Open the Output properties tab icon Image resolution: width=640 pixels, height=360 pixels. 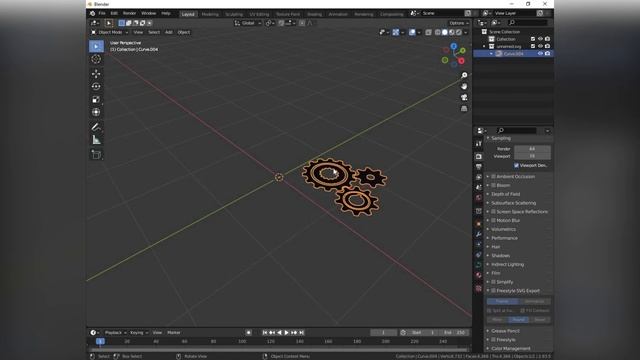[x=479, y=167]
